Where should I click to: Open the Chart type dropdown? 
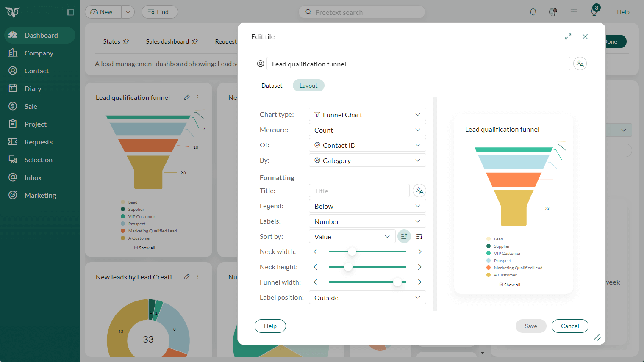click(367, 114)
